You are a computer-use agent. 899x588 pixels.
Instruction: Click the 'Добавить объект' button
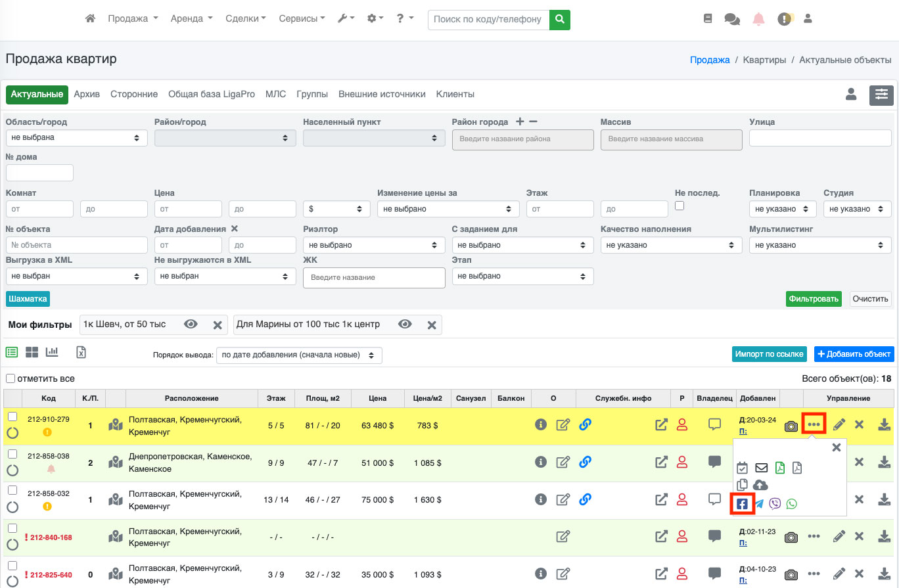(854, 354)
